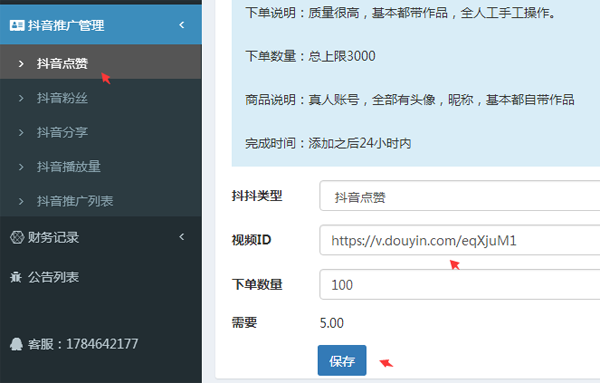Screen dimensions: 600x383
Task: Focus the 视频ID input field
Action: coord(460,240)
